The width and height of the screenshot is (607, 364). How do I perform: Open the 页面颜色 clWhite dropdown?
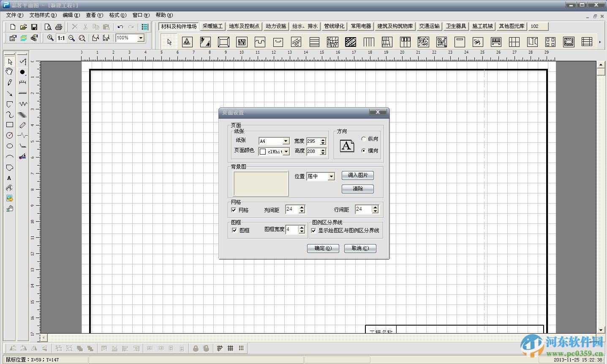point(286,152)
